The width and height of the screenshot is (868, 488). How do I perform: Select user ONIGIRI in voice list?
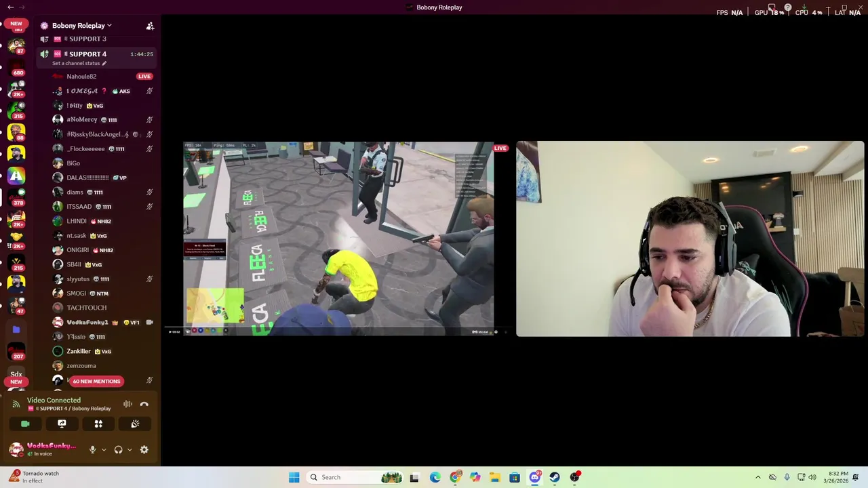102,250
